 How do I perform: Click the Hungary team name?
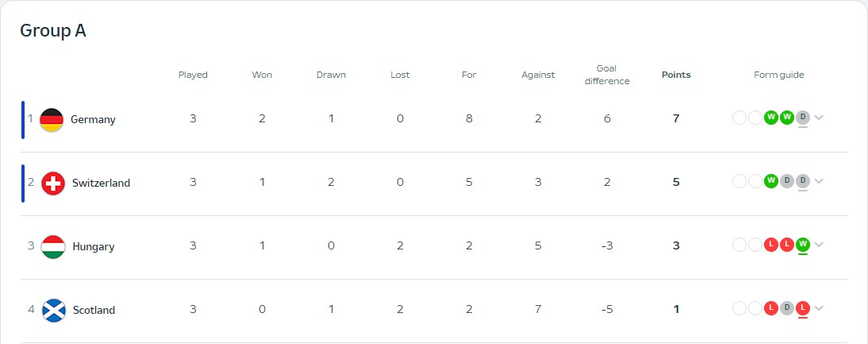(94, 246)
